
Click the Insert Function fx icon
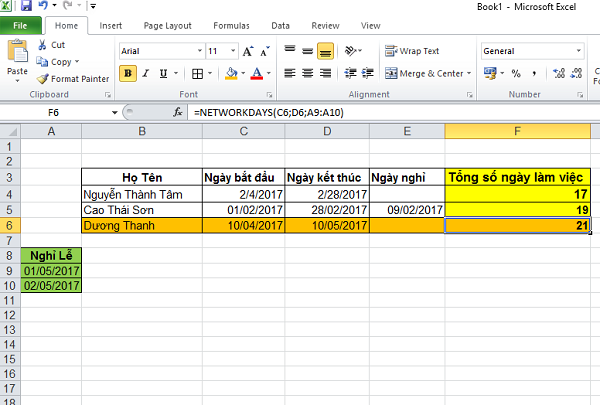pyautogui.click(x=178, y=113)
